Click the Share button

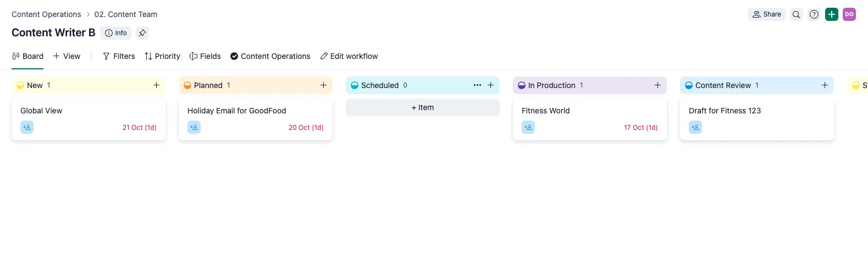tap(766, 14)
